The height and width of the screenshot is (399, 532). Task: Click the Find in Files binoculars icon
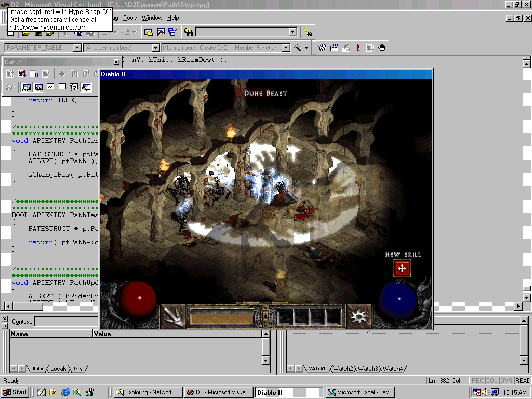point(189,32)
